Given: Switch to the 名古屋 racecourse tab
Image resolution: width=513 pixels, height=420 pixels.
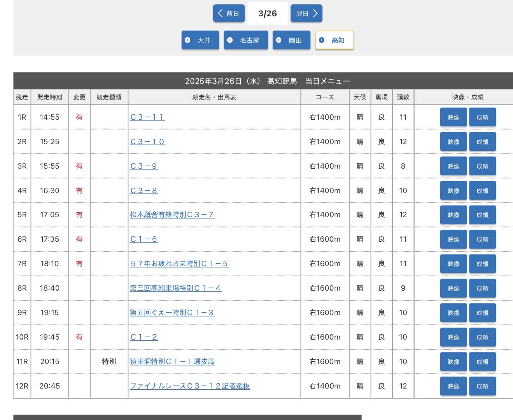Looking at the screenshot, I should pyautogui.click(x=246, y=40).
